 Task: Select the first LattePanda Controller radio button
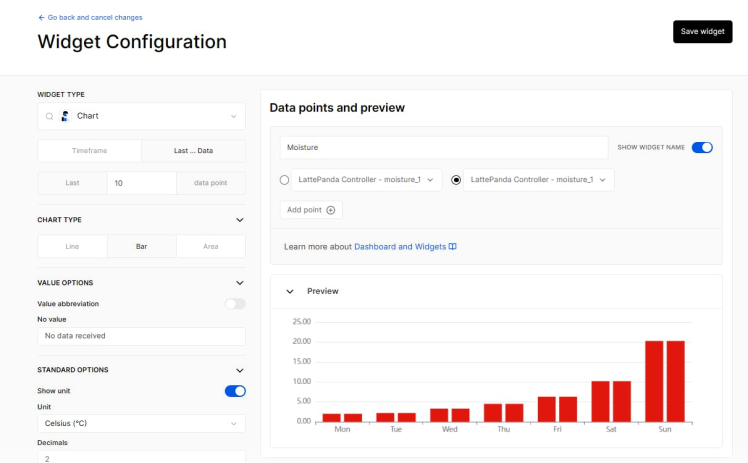click(x=285, y=180)
